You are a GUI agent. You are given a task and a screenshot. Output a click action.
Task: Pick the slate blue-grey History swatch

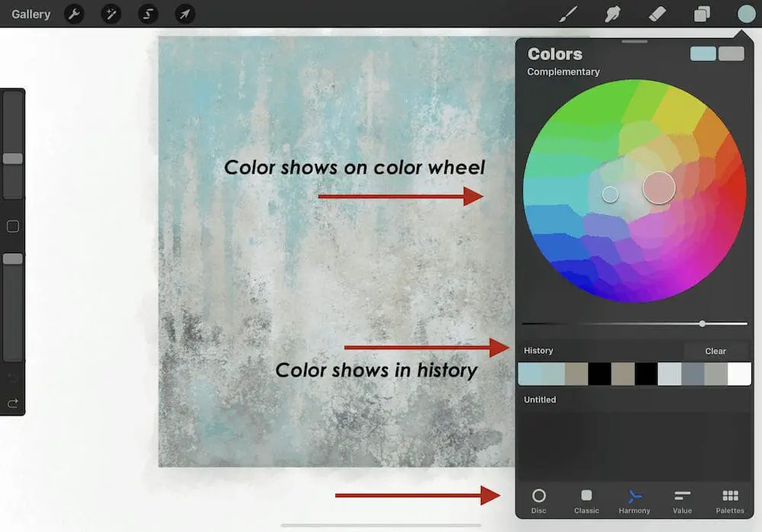(x=693, y=374)
